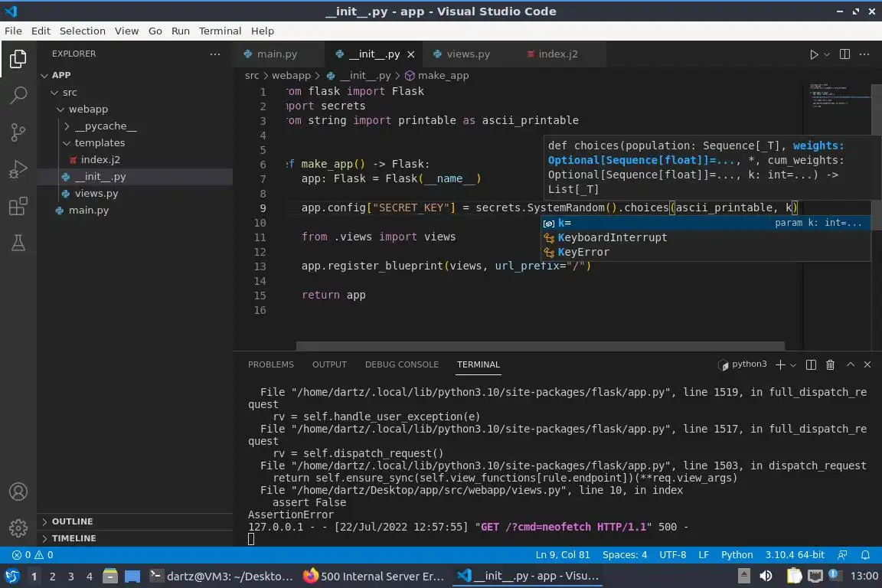
Task: Open run options dropdown next to play
Action: pyautogui.click(x=826, y=54)
